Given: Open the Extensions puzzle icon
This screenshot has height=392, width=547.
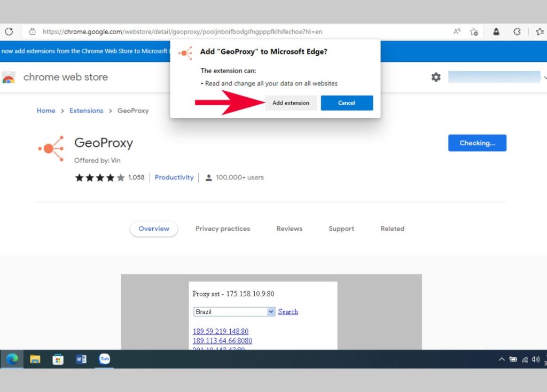Looking at the screenshot, I should click(x=517, y=32).
